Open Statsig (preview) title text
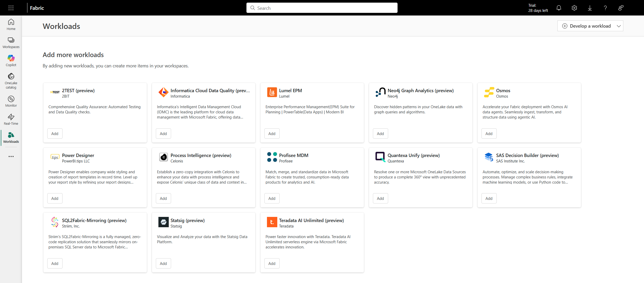Screen dimensions: 644x283 tap(188, 221)
